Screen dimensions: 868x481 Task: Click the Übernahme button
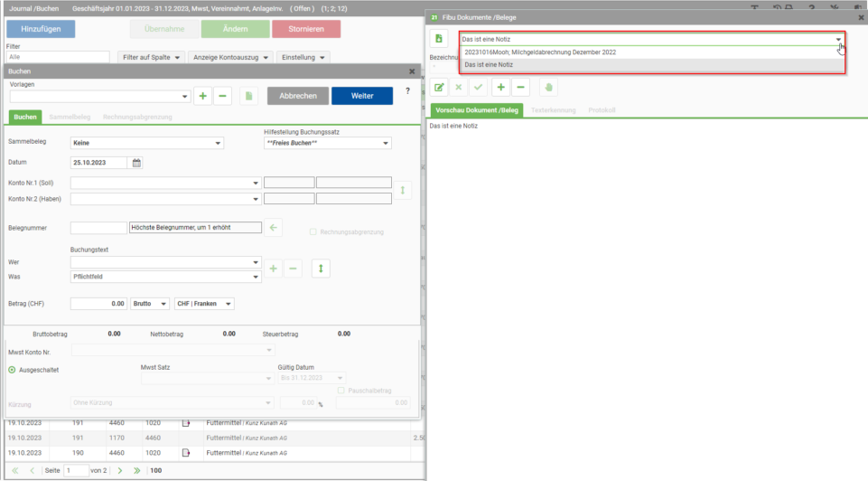pos(164,29)
